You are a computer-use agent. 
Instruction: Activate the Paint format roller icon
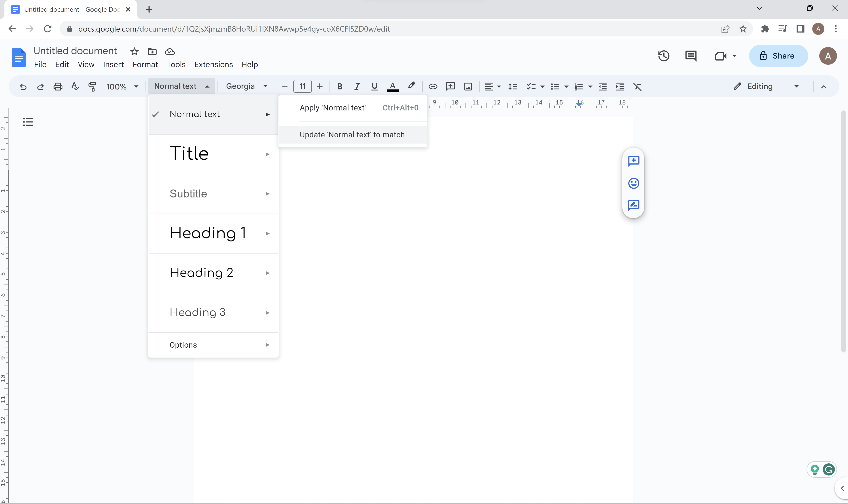click(x=92, y=87)
